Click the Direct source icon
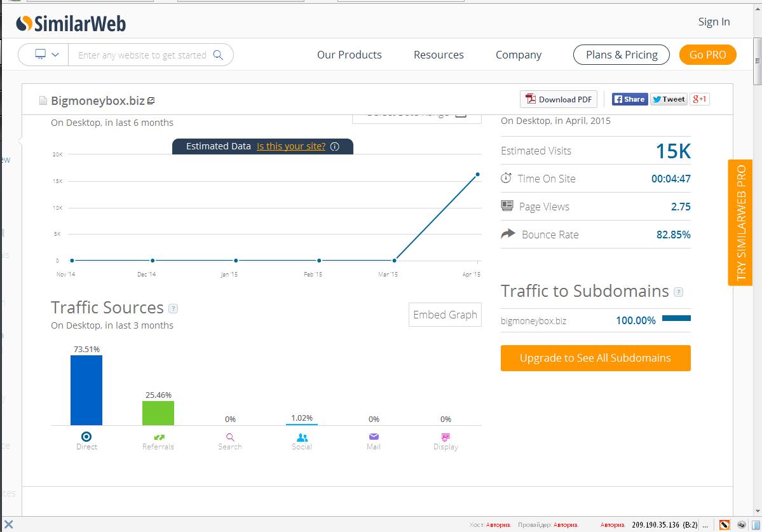762x532 pixels. tap(86, 436)
